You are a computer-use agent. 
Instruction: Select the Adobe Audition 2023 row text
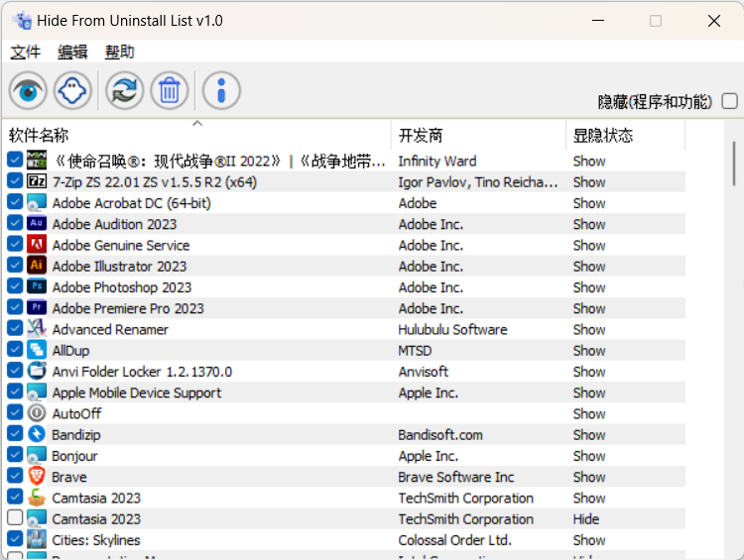click(x=114, y=224)
